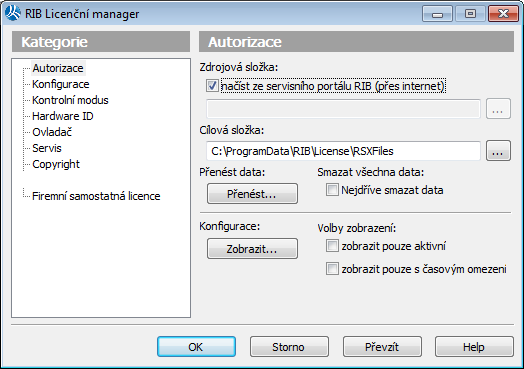This screenshot has width=524, height=369.
Task: Select the Ovladač category
Action: point(52,132)
